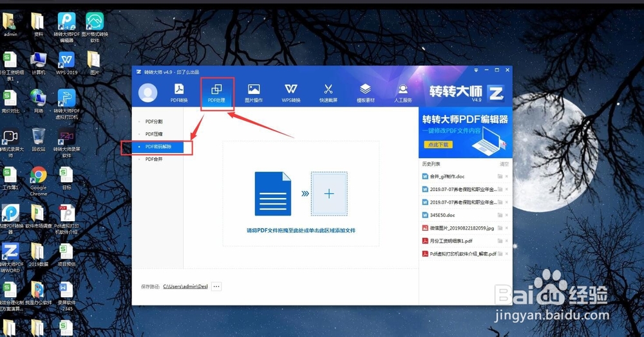The width and height of the screenshot is (644, 337).
Task: Select the 图片 folder on the desktop
Action: pos(94,64)
